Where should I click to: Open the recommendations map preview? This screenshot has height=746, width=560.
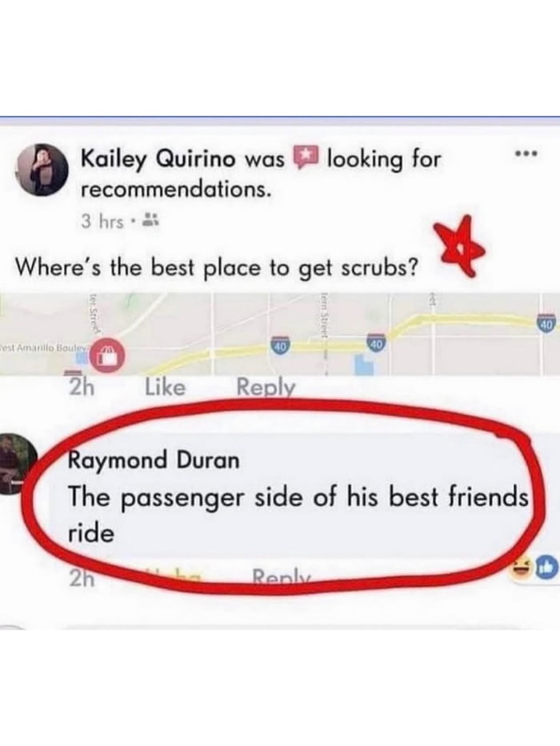(x=280, y=334)
